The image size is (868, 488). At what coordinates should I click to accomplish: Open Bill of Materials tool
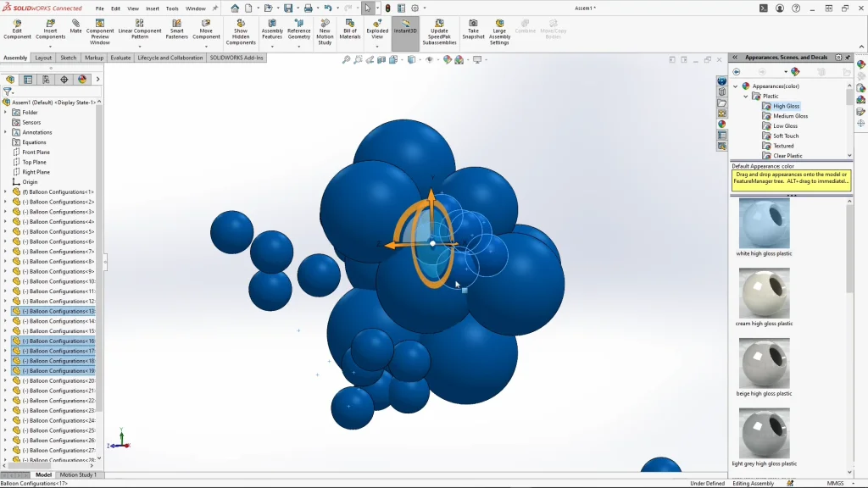350,30
